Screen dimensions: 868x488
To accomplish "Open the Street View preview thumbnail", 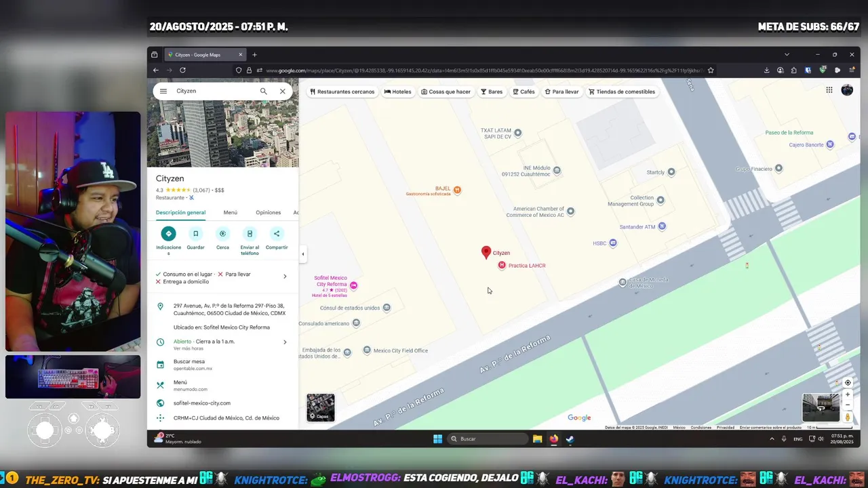I will [x=821, y=407].
